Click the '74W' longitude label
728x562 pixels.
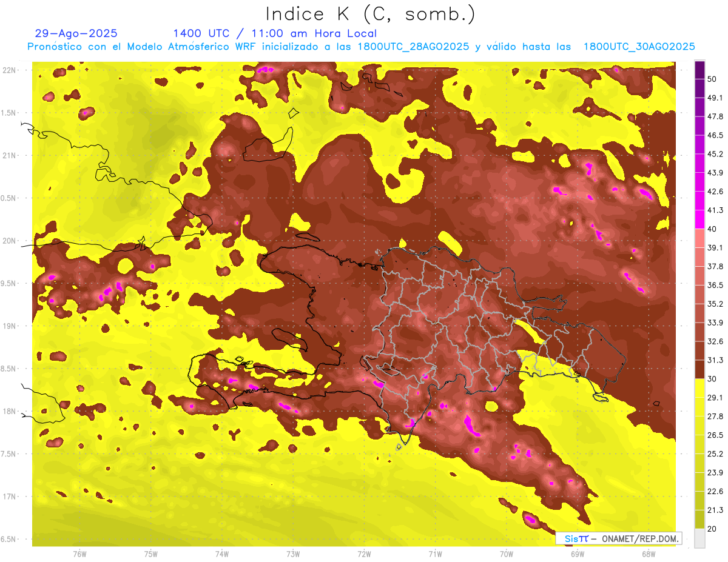click(x=221, y=554)
